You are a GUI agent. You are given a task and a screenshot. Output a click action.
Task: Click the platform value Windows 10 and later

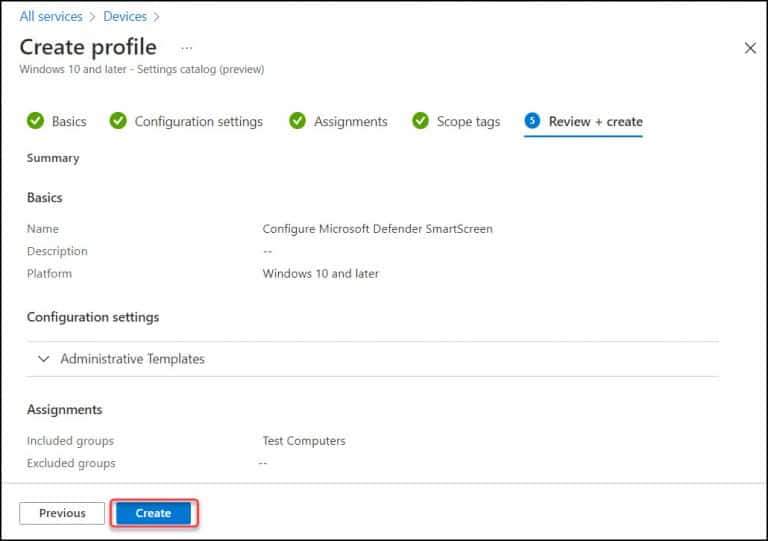click(x=321, y=274)
